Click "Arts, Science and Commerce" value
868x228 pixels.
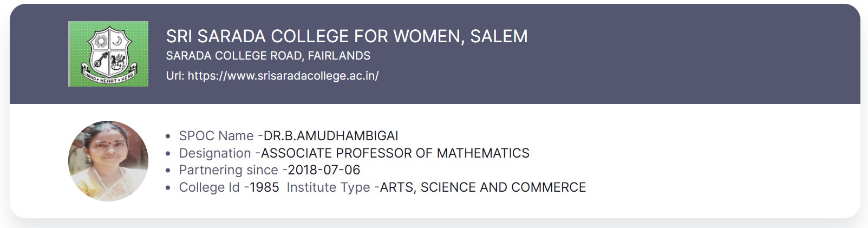point(483,187)
